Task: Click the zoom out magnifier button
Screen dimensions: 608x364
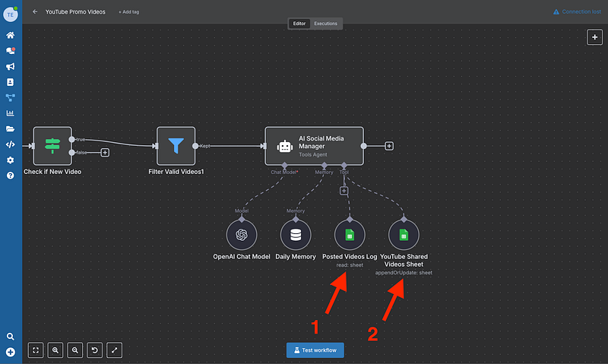Action: pyautogui.click(x=75, y=350)
